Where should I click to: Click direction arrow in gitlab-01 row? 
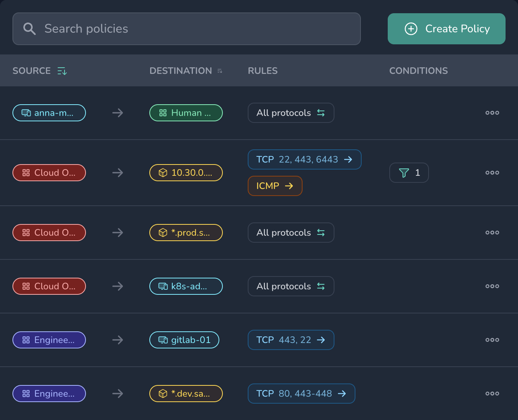pyautogui.click(x=118, y=340)
